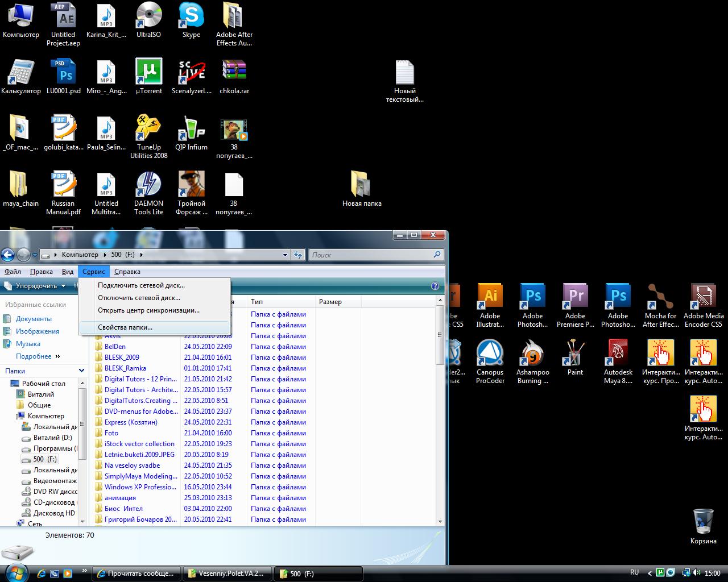Open the Файл menu in Explorer
Viewport: 728px width, 582px height.
pos(13,272)
